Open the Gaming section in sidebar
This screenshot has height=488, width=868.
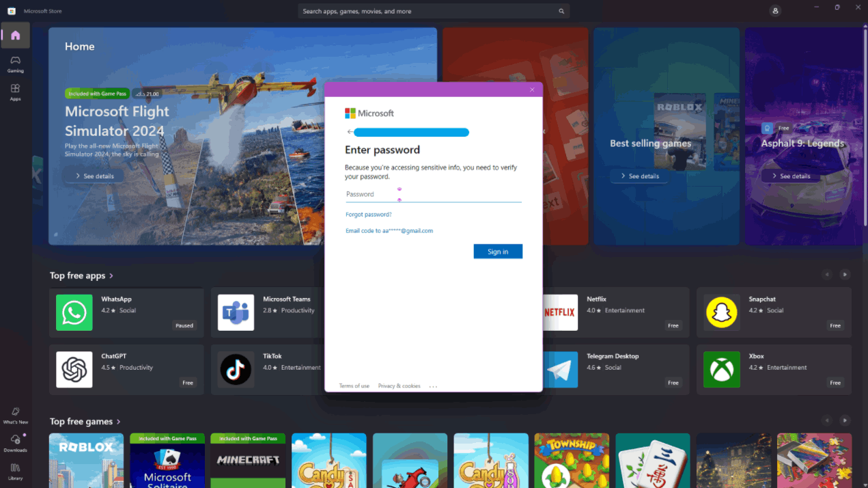(x=15, y=64)
